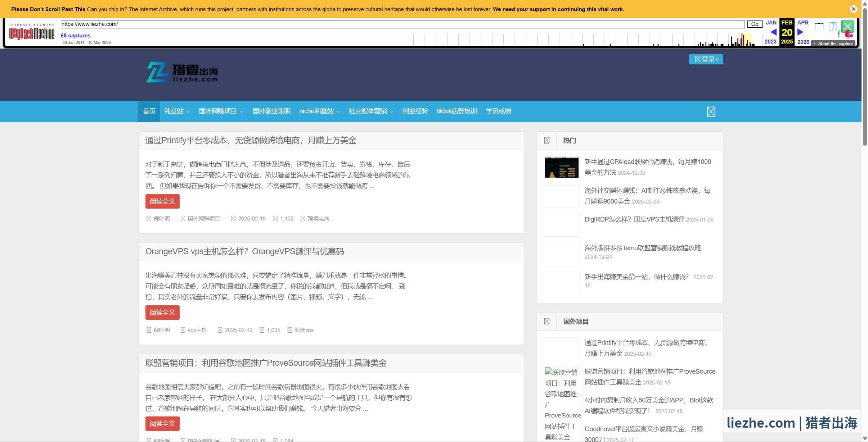Jump to APR 2026 capture

[x=803, y=32]
